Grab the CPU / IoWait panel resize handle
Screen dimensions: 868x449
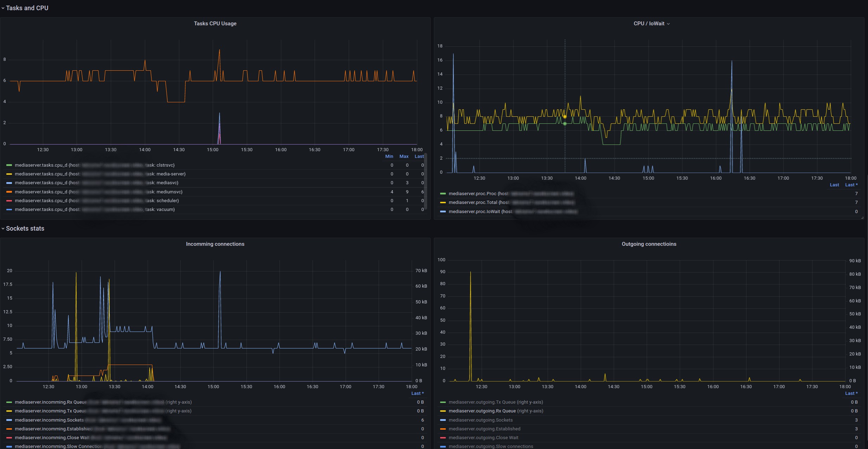tap(862, 218)
